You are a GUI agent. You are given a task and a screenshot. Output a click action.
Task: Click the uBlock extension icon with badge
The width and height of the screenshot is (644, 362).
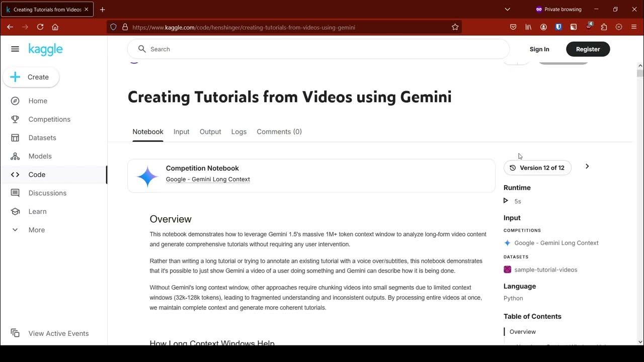(x=589, y=26)
